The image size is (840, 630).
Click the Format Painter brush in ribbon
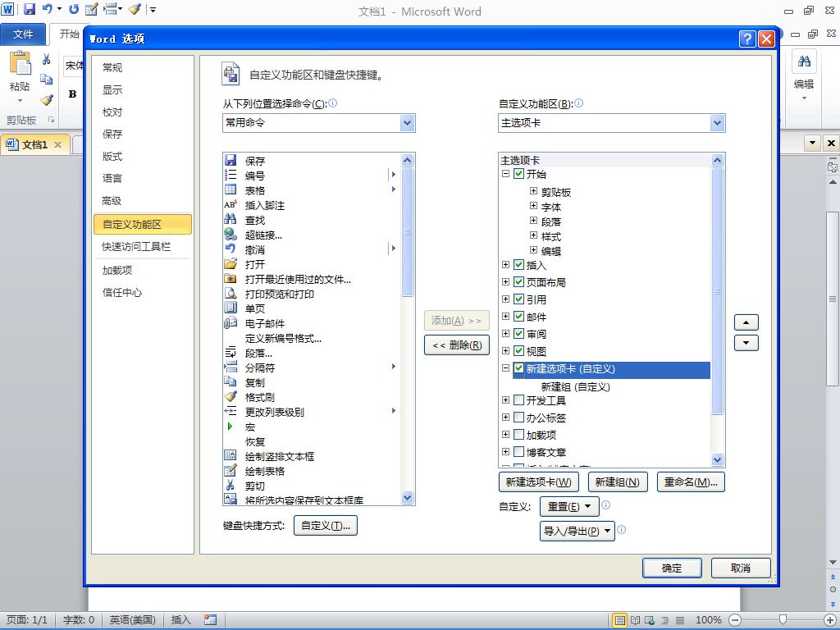47,99
